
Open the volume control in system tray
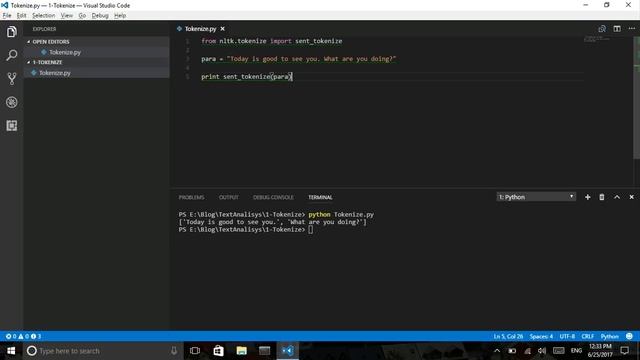542,351
